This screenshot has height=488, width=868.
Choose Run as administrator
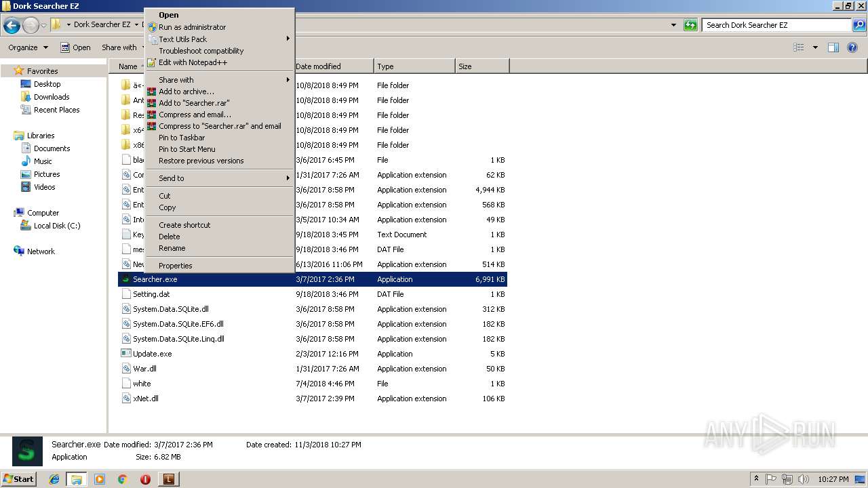pos(220,27)
